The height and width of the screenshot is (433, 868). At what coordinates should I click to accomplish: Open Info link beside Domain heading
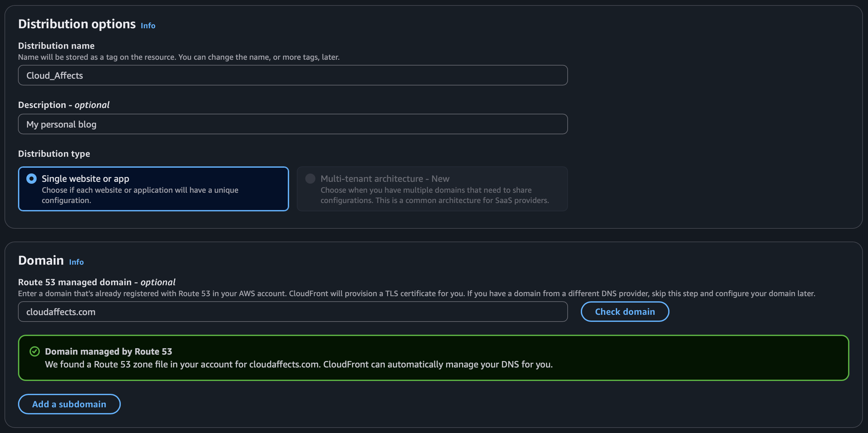[x=76, y=262]
